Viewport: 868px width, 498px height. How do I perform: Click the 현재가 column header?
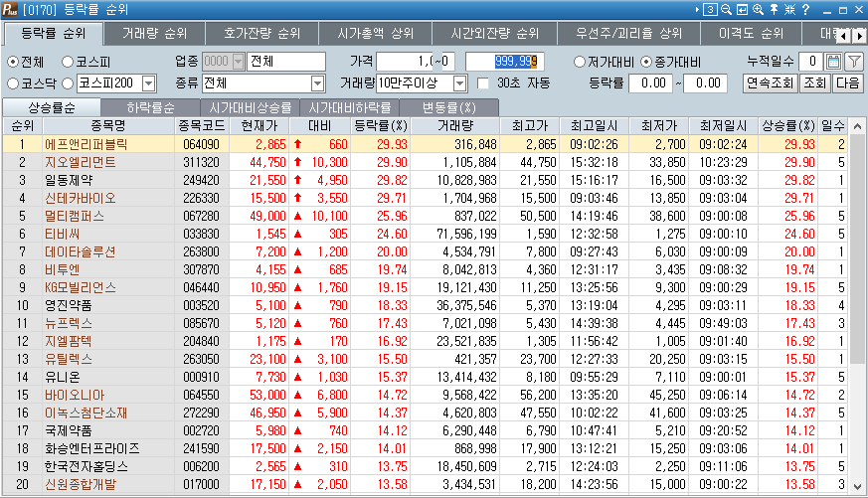260,126
